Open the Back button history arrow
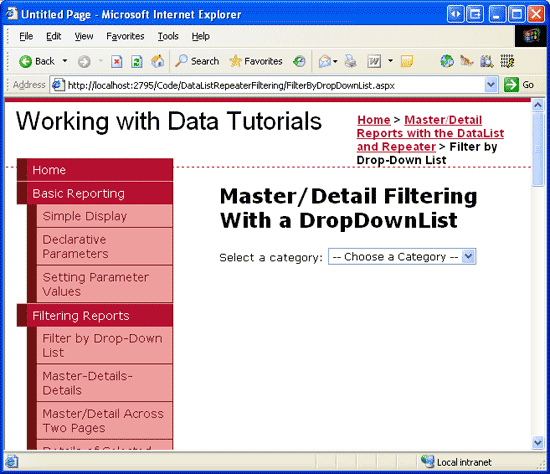 tap(65, 61)
